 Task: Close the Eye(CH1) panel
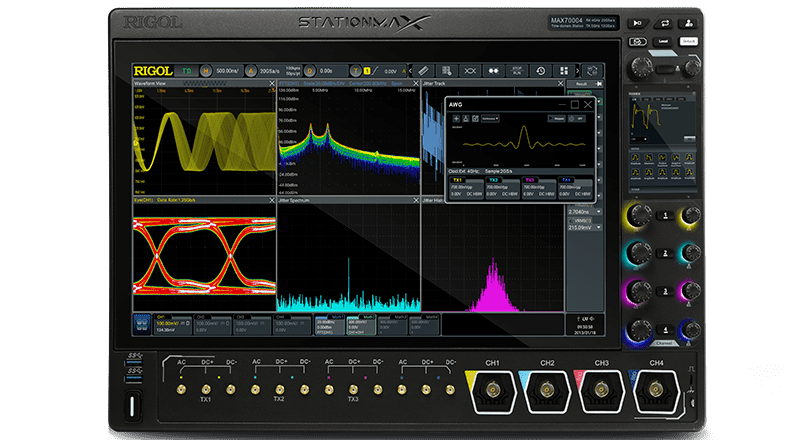tap(272, 200)
